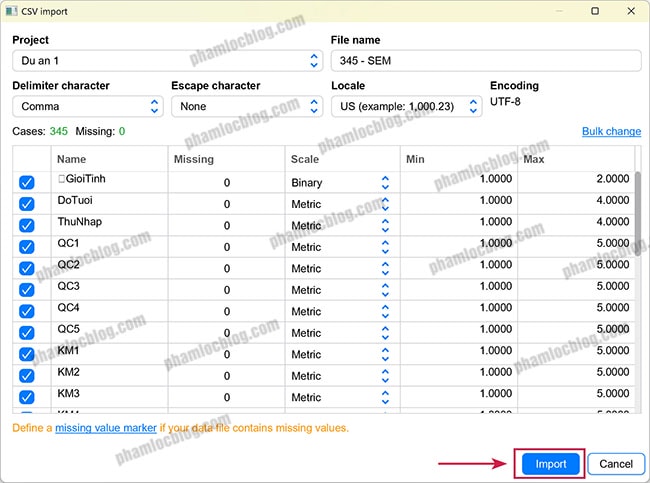The height and width of the screenshot is (483, 650).
Task: Uncheck the KM1 variable checkbox
Action: pyautogui.click(x=27, y=354)
